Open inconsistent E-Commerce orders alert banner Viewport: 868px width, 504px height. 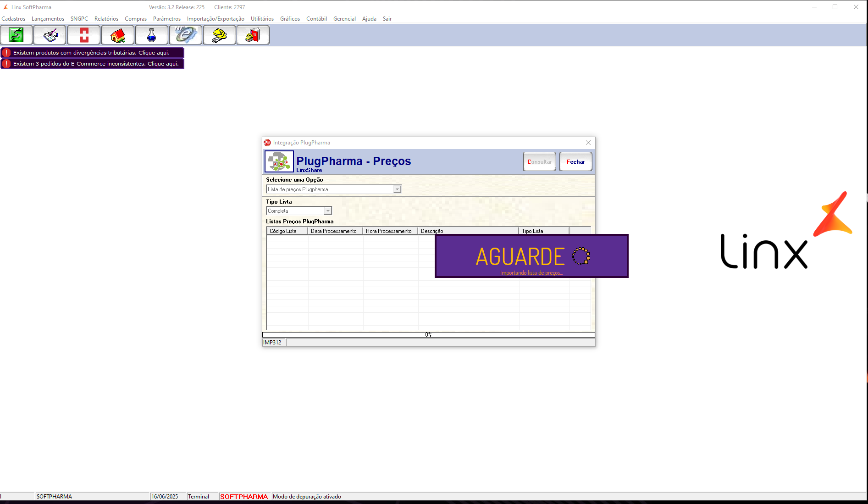93,64
